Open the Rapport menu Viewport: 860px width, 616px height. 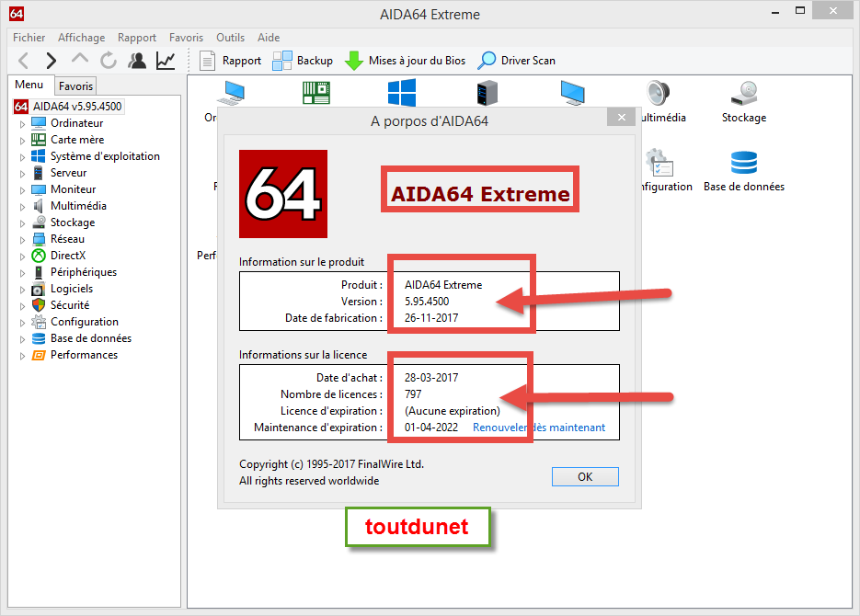[x=136, y=38]
